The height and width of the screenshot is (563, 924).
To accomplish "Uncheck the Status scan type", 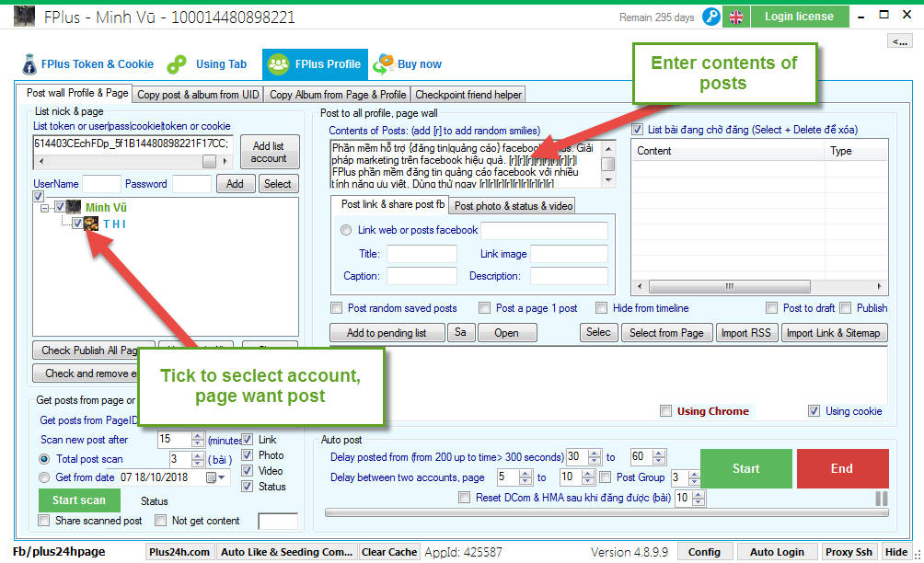I will click(x=248, y=487).
